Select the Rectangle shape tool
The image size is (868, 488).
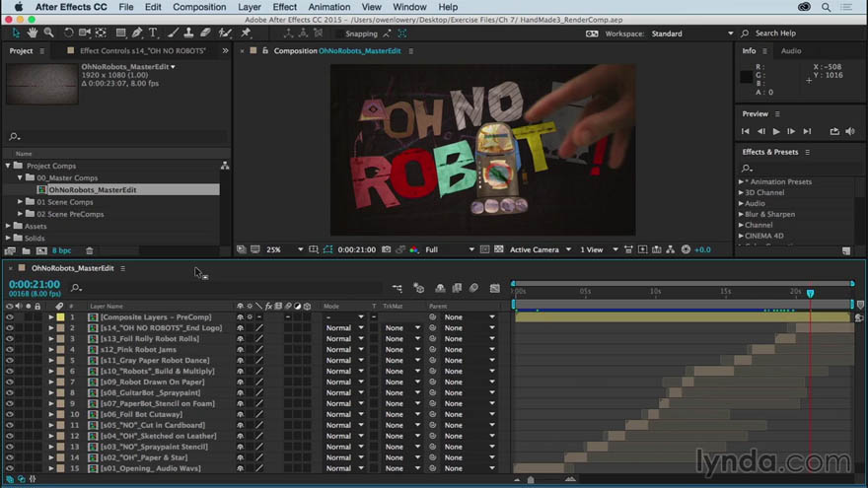click(x=120, y=34)
